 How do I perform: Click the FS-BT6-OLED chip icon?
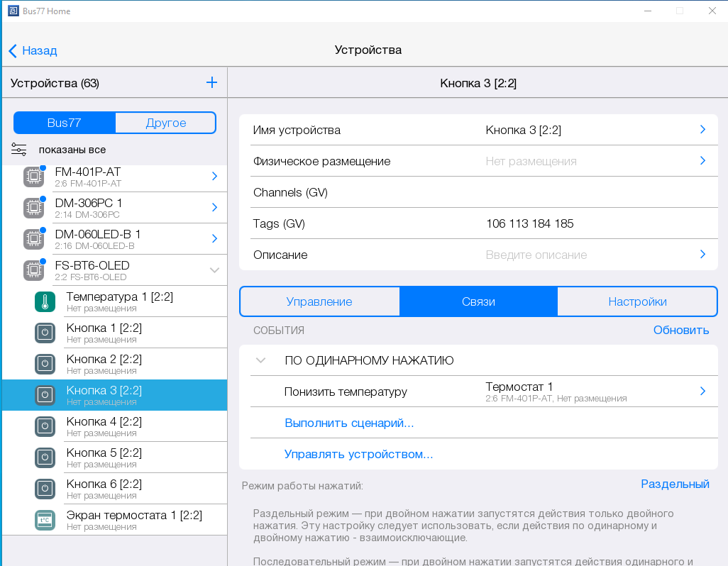coord(33,270)
